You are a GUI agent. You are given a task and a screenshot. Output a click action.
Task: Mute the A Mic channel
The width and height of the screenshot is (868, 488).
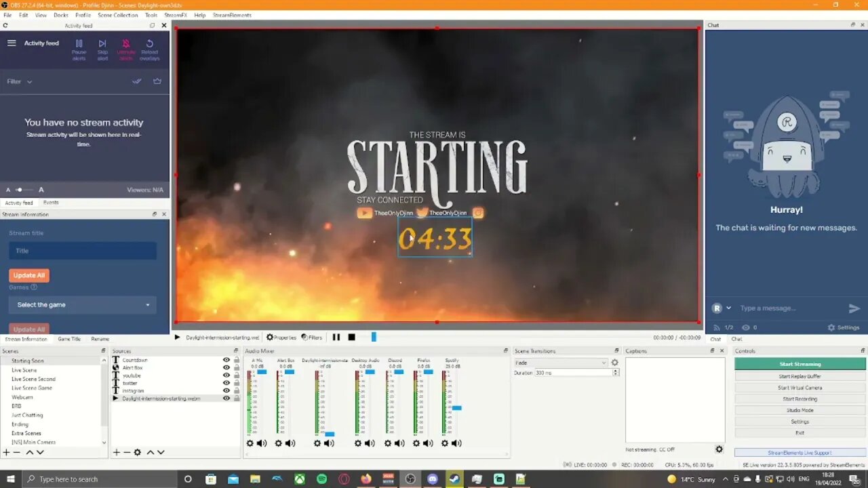[x=261, y=443]
